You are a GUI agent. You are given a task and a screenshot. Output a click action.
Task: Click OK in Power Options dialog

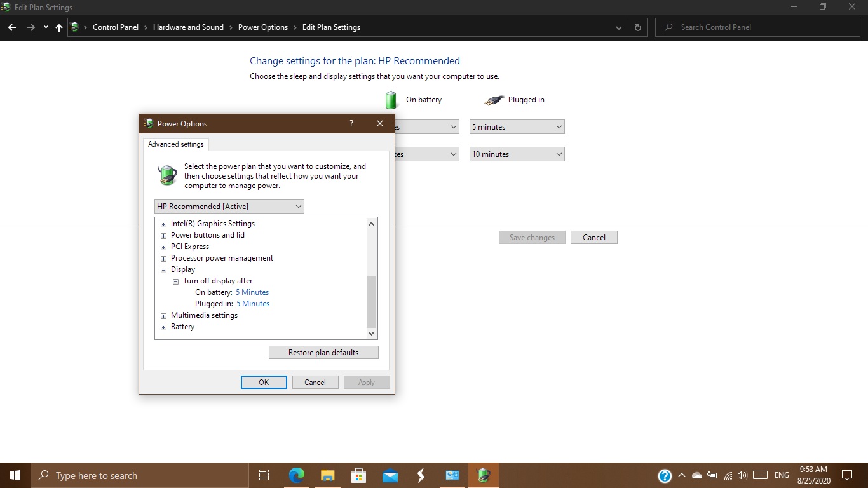(264, 383)
